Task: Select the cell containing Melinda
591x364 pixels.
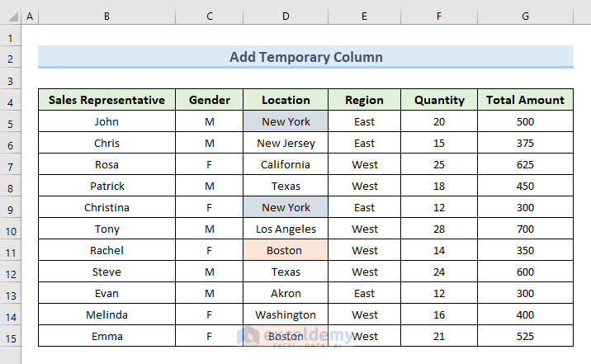Action: click(x=106, y=314)
